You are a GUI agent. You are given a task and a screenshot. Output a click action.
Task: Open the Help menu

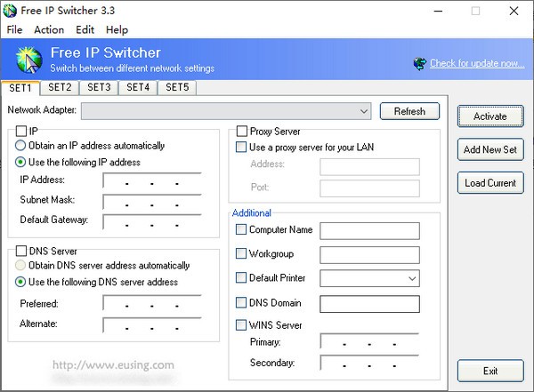(117, 30)
